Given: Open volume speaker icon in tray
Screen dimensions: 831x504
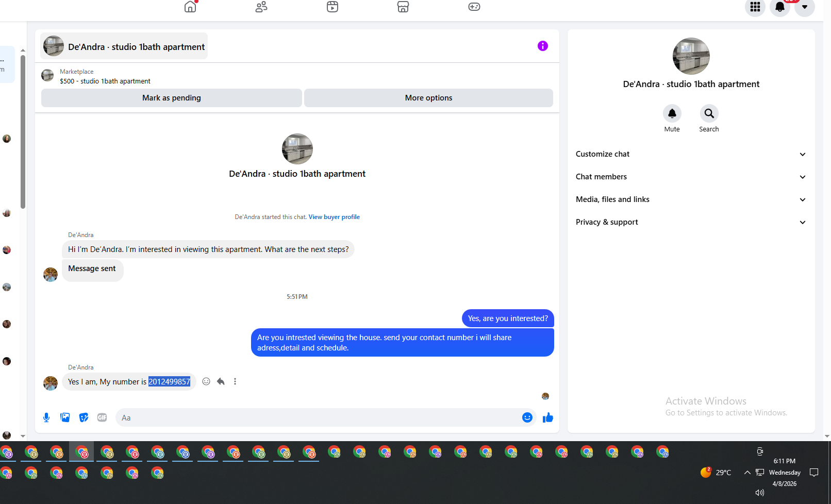Looking at the screenshot, I should tap(760, 493).
